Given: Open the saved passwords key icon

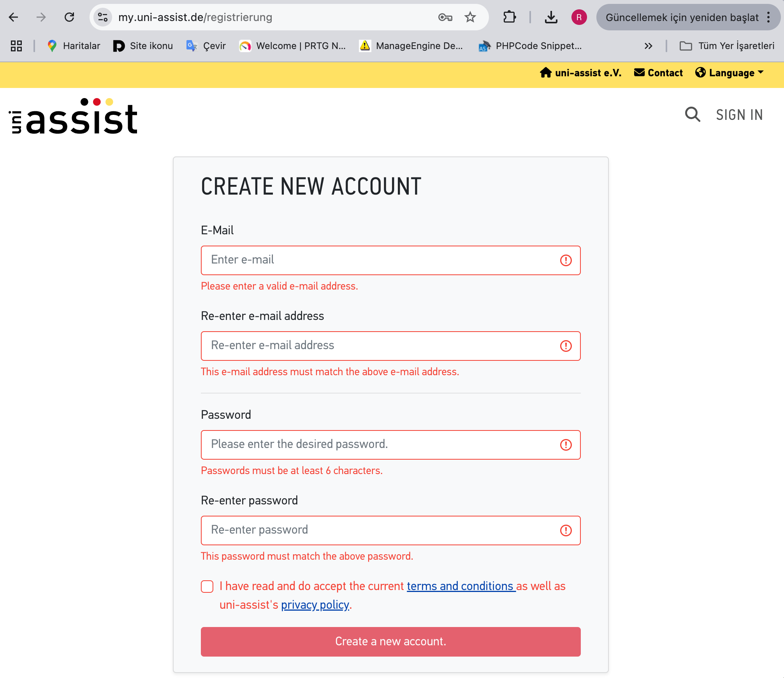Looking at the screenshot, I should click(x=445, y=17).
